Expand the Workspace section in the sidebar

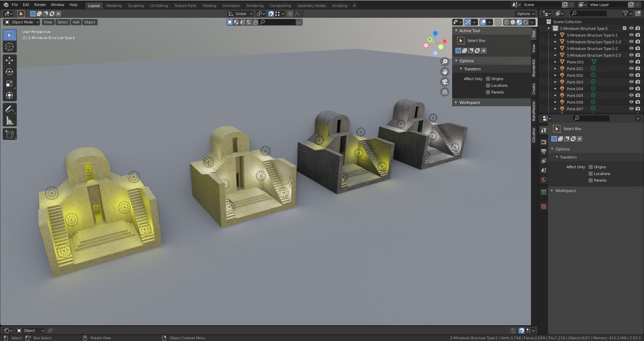pos(470,102)
